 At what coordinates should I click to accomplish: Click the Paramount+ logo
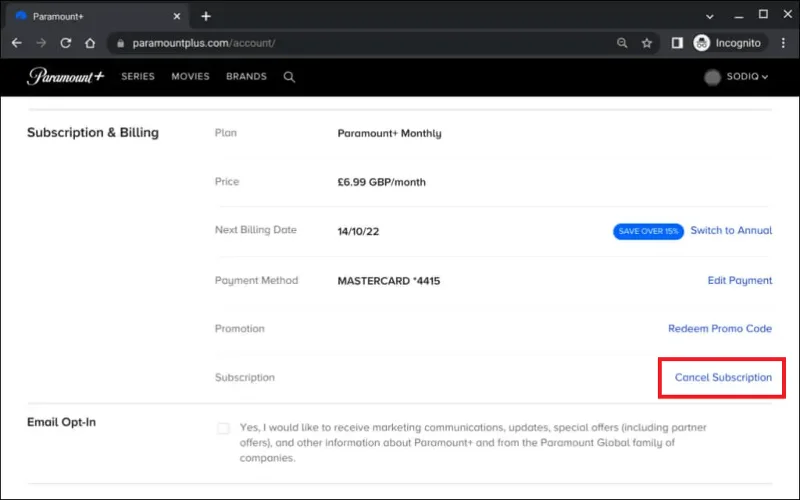tap(65, 77)
